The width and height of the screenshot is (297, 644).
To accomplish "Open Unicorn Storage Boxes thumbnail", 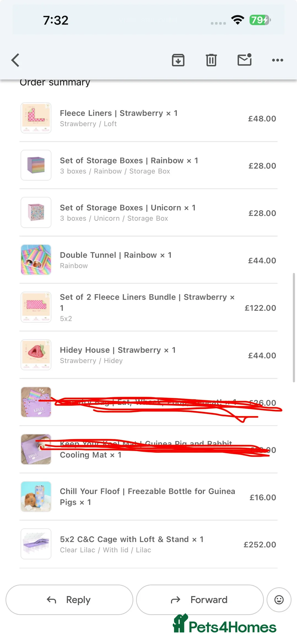I will pyautogui.click(x=36, y=212).
